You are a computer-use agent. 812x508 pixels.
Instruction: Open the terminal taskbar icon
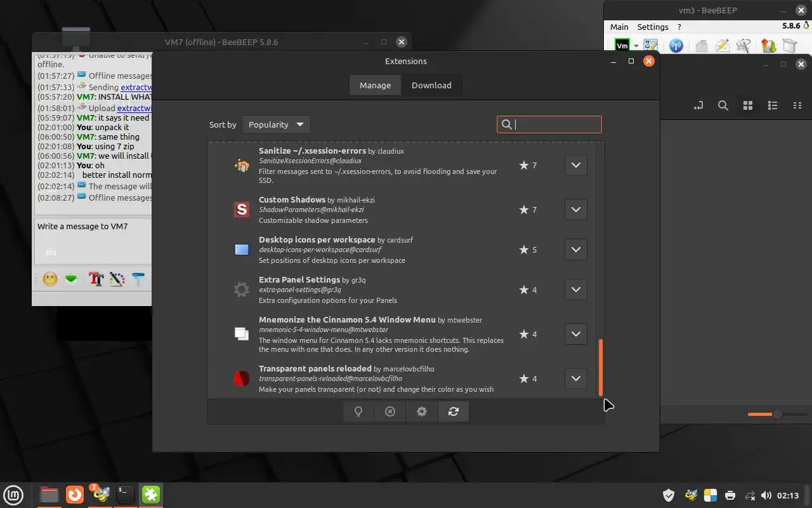pos(126,495)
